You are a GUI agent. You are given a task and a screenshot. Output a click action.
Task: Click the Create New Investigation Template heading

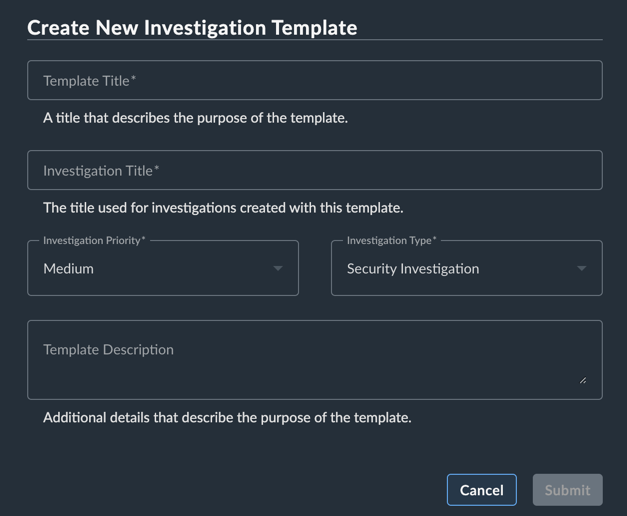pos(192,28)
